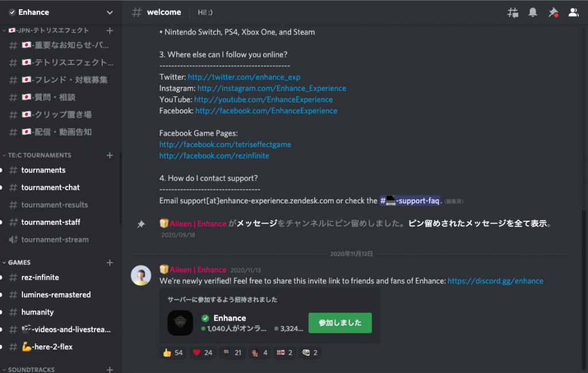Click Aileen's avatar on the invite message
Screen dimensions: 588x373
tap(141, 275)
